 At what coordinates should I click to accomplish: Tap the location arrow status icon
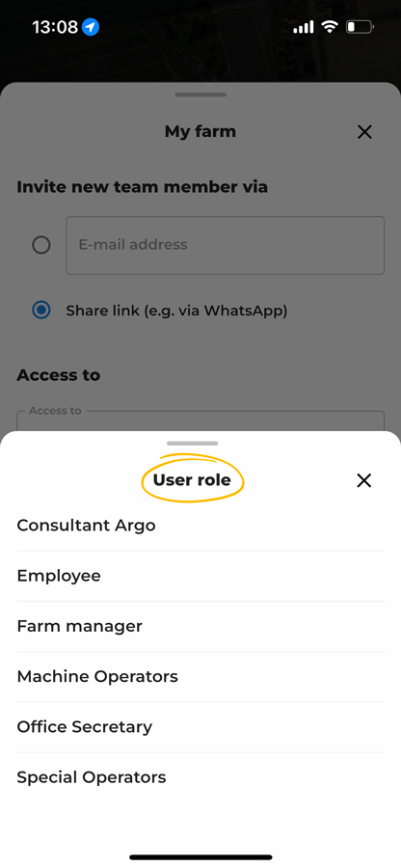[91, 27]
